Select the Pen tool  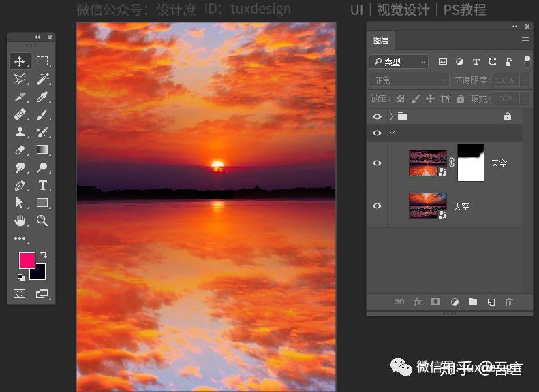coord(20,185)
